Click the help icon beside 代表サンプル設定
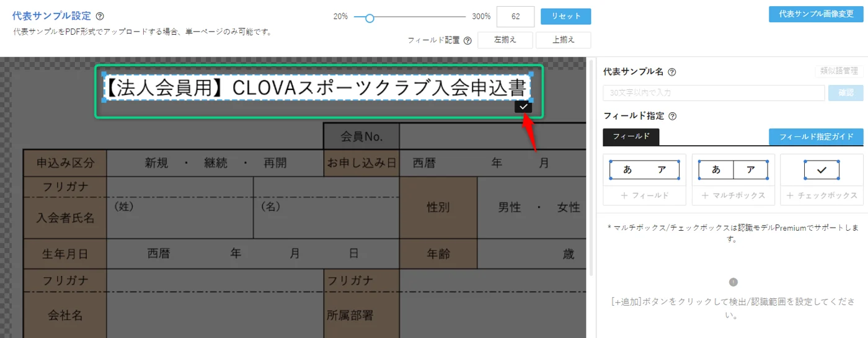The width and height of the screenshot is (868, 338). [100, 17]
